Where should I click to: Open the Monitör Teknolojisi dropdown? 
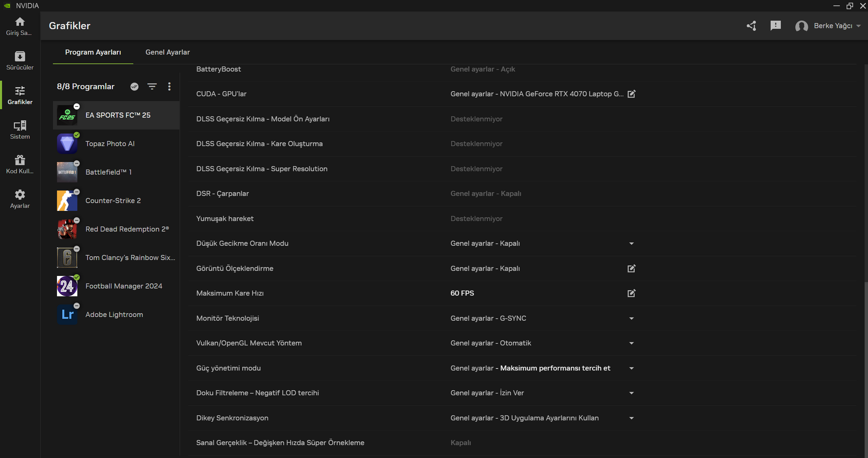tap(632, 318)
